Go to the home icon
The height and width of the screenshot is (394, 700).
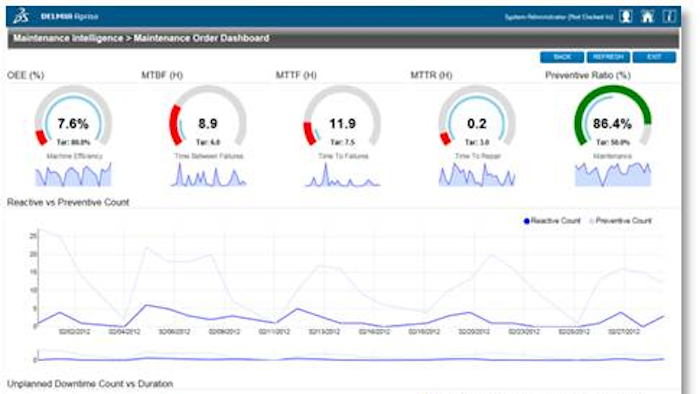pyautogui.click(x=647, y=17)
